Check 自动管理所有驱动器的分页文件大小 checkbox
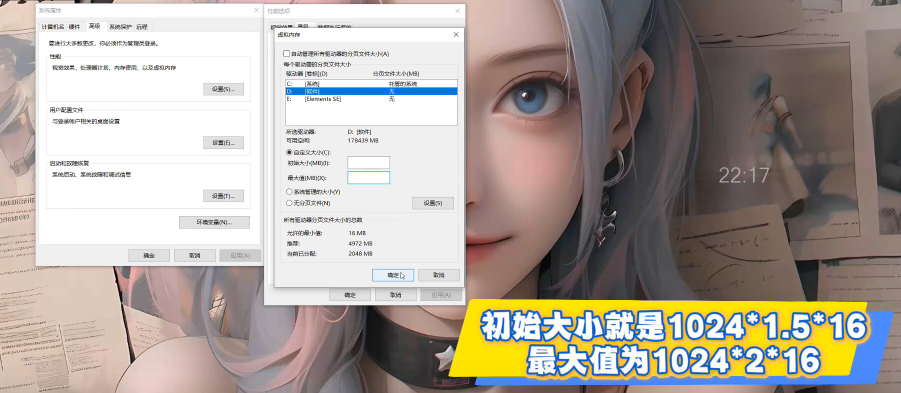 click(287, 53)
